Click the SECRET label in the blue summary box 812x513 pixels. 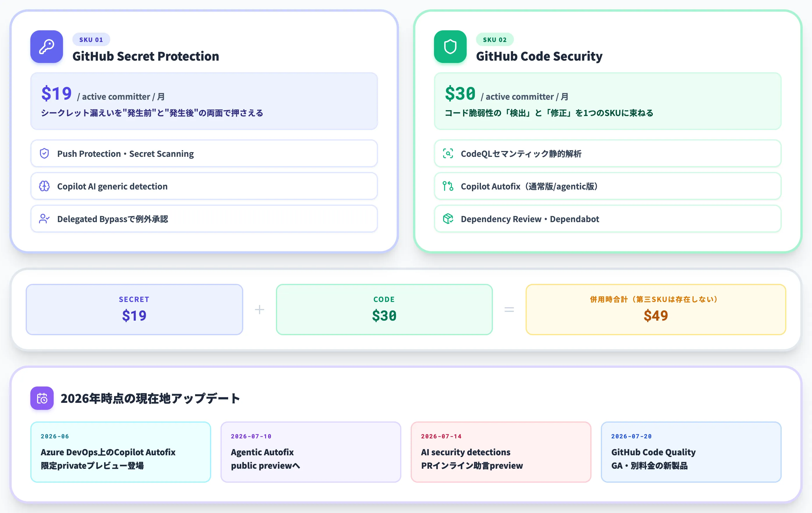[x=134, y=299]
